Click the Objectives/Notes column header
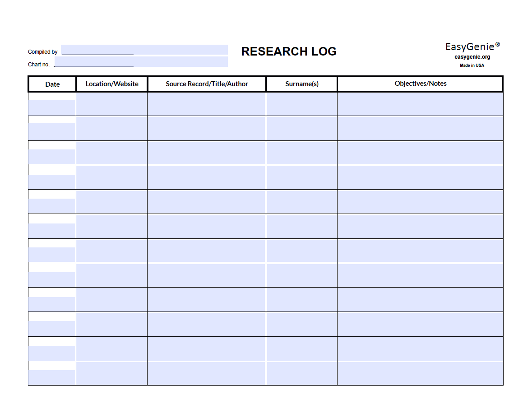 tap(420, 84)
